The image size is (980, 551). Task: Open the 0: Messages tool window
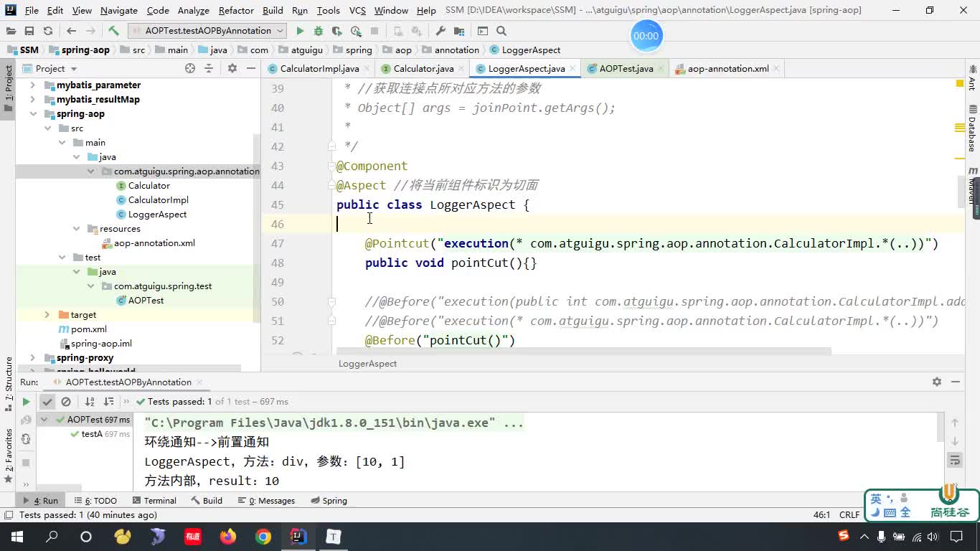266,501
